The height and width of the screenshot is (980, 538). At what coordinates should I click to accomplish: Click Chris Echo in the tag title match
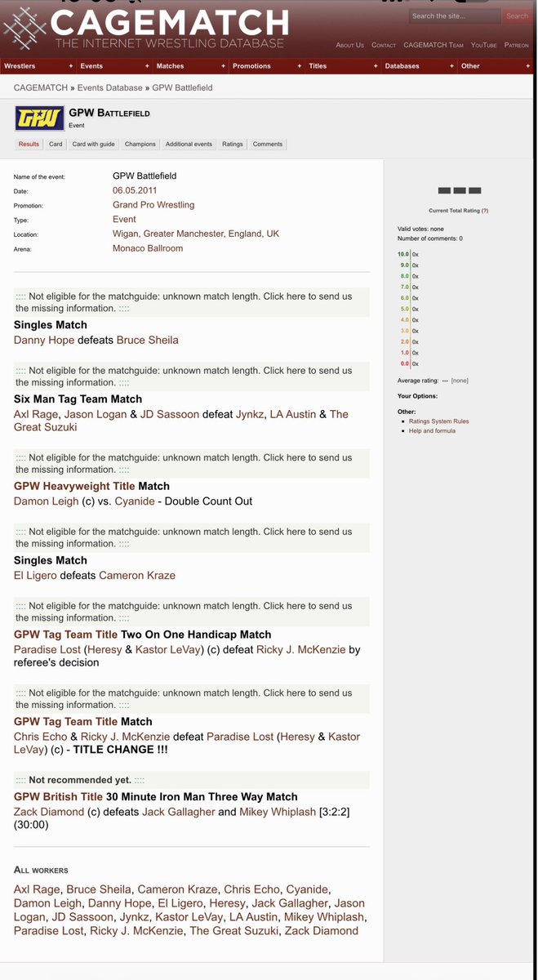[x=41, y=737]
